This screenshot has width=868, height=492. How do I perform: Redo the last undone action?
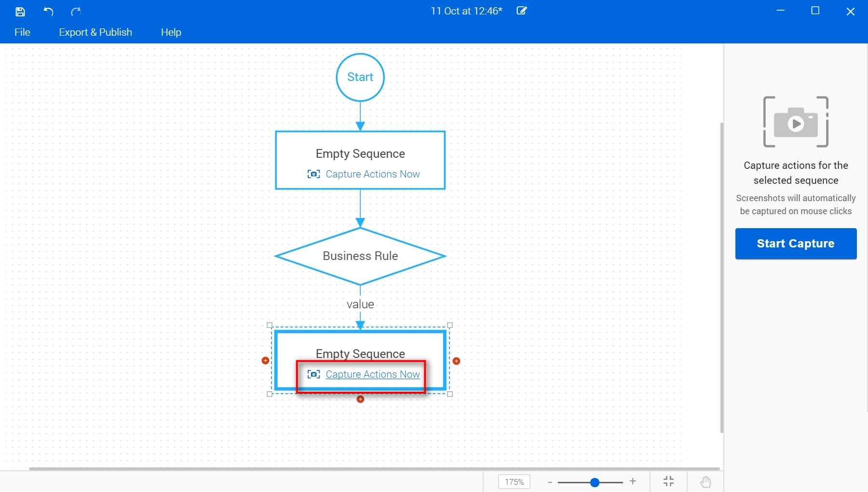pyautogui.click(x=76, y=11)
